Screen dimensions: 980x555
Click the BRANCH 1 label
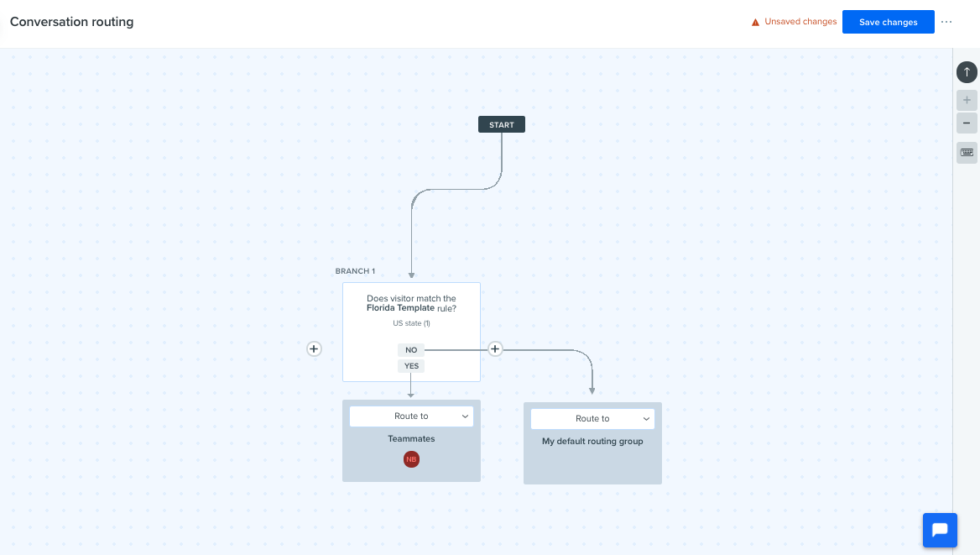[355, 271]
